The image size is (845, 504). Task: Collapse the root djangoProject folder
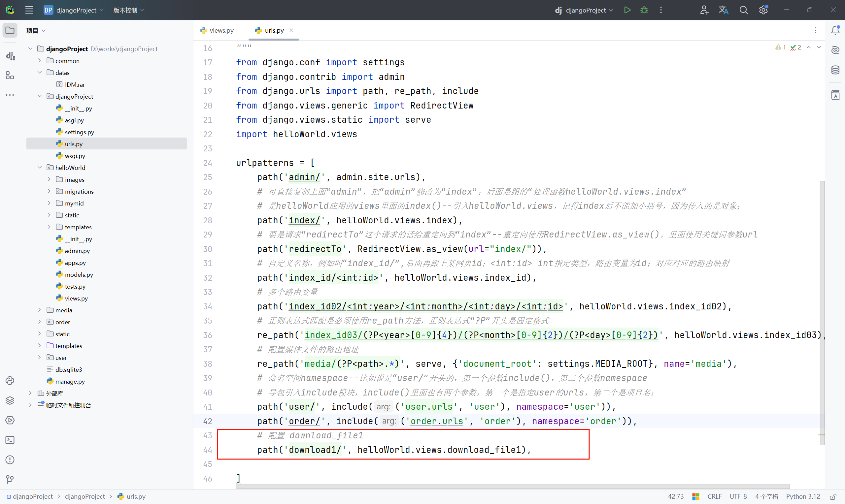coord(30,48)
